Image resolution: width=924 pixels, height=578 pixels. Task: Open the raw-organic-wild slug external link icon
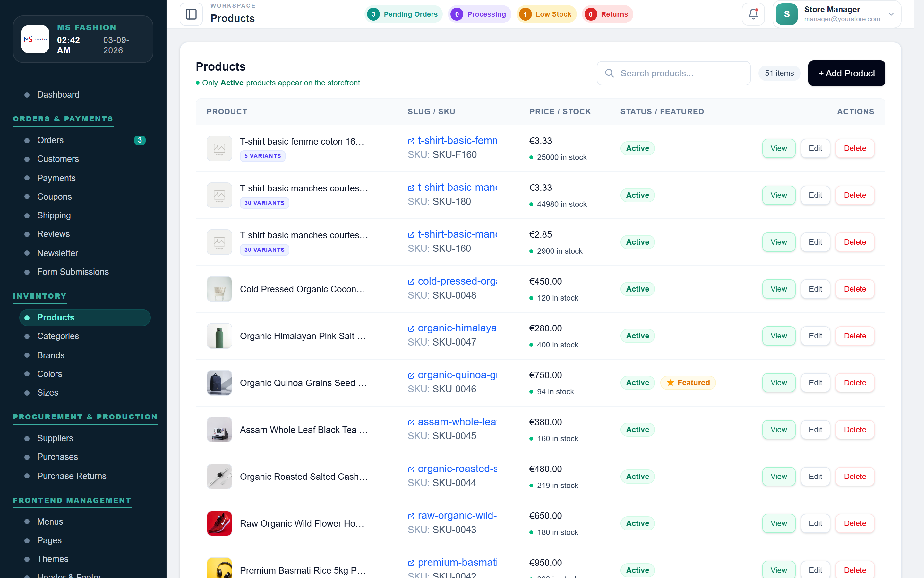click(411, 516)
